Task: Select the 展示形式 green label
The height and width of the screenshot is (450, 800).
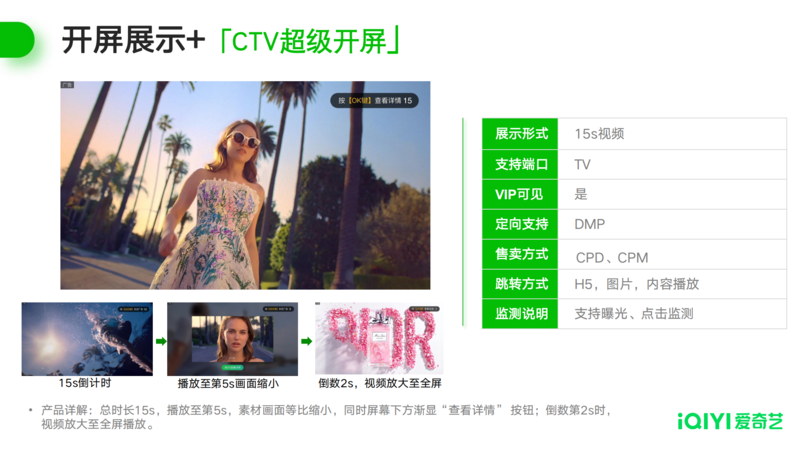Action: pyautogui.click(x=522, y=134)
